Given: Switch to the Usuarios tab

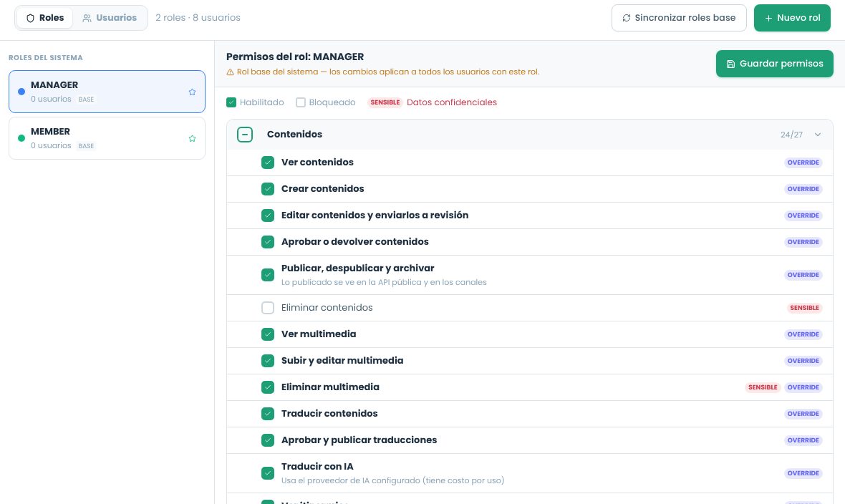Looking at the screenshot, I should [110, 18].
